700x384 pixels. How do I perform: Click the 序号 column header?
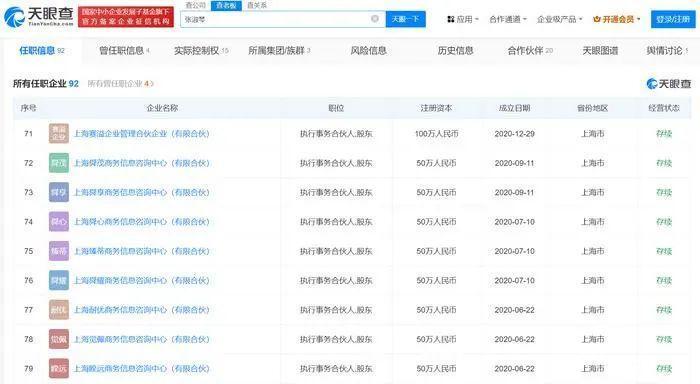coord(29,108)
